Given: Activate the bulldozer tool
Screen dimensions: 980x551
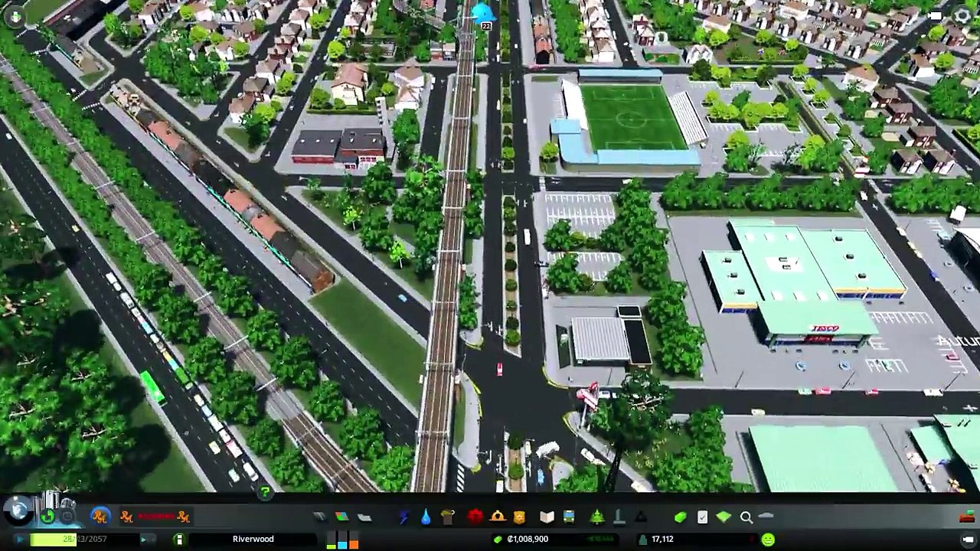Looking at the screenshot, I should tap(967, 517).
